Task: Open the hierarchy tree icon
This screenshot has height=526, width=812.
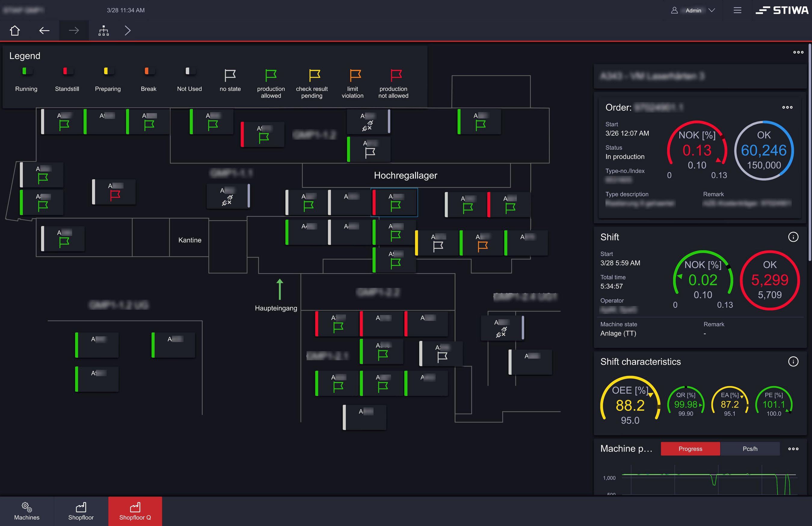Action: click(103, 31)
